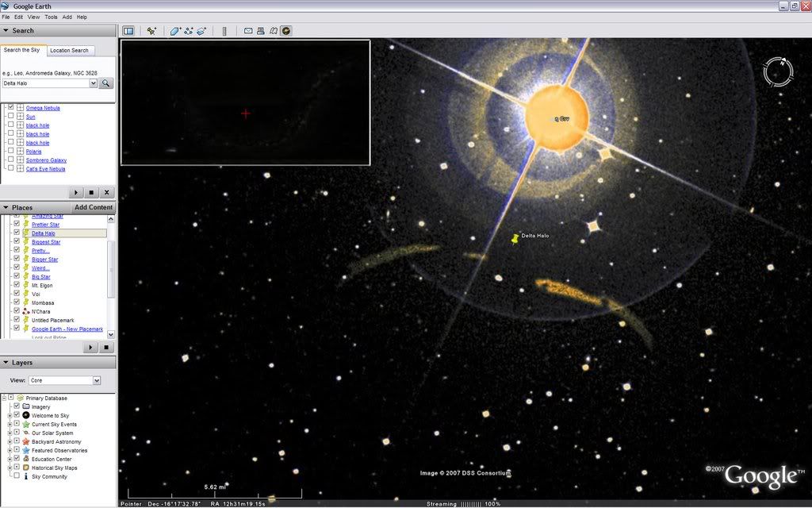Collapse the Search panel header
This screenshot has height=508, width=812.
point(6,31)
